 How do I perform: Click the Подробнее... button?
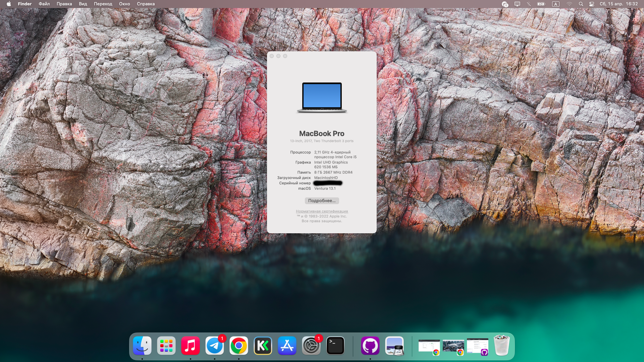[322, 200]
